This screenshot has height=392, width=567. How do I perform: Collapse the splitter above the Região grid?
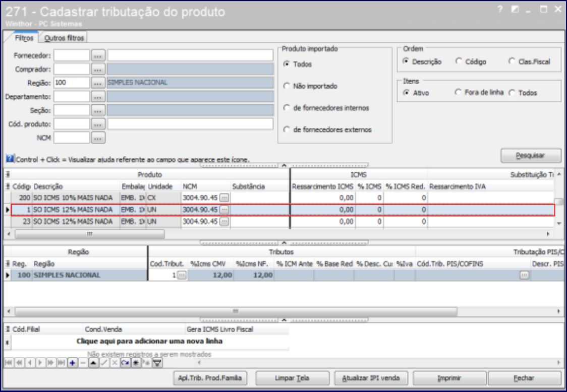click(x=284, y=242)
